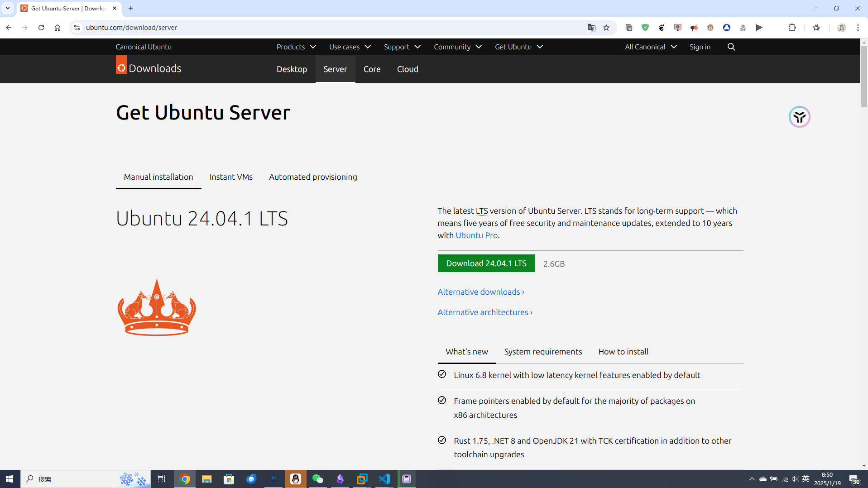Open the Windows Start menu
The height and width of the screenshot is (488, 868).
10,479
